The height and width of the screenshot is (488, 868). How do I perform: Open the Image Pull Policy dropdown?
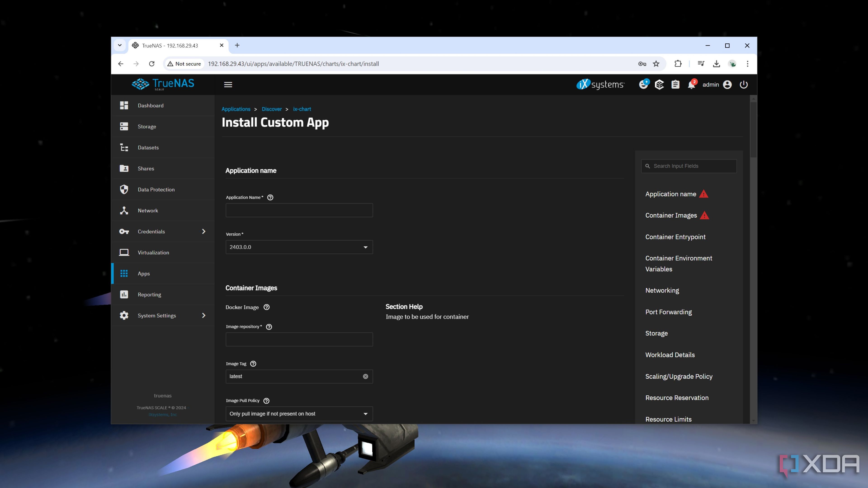point(299,414)
